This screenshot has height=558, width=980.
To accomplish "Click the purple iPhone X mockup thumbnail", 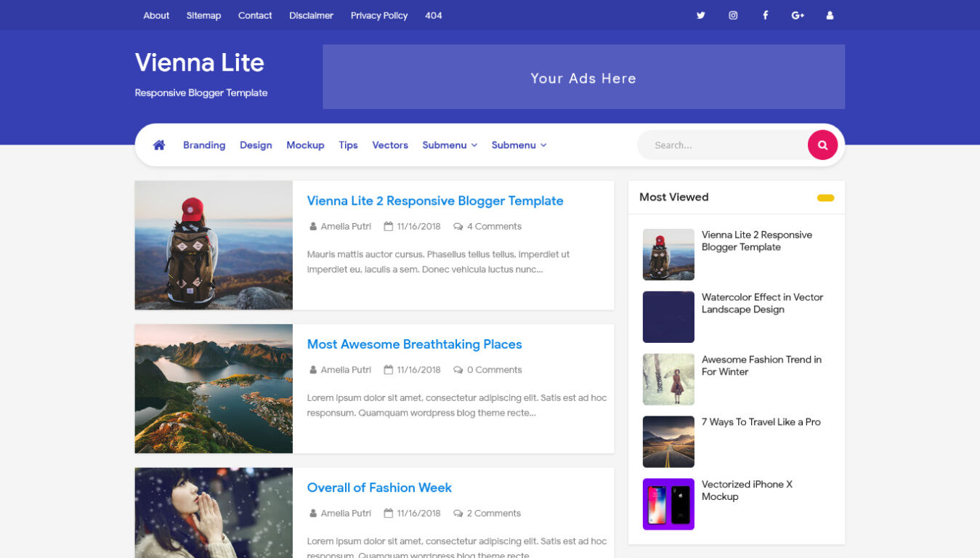I will [668, 504].
